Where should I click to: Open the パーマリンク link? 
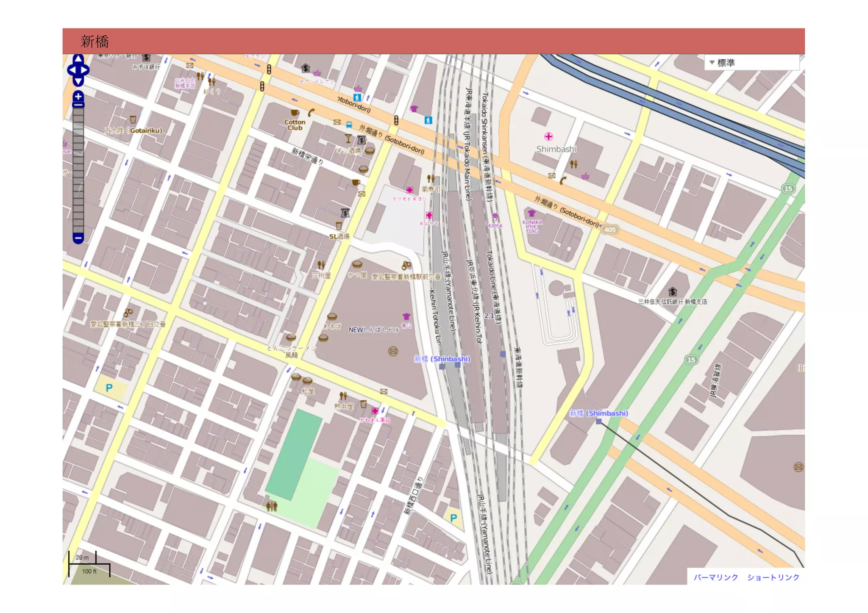pyautogui.click(x=716, y=577)
